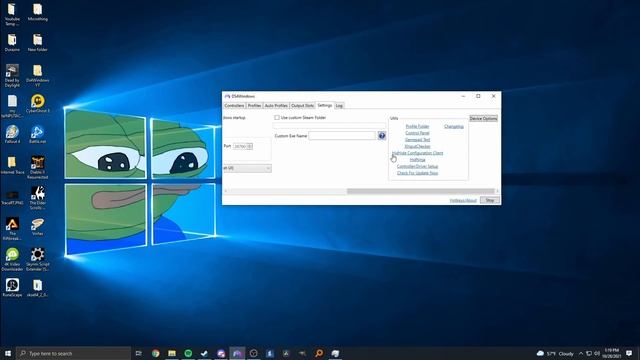The width and height of the screenshot is (640, 360).
Task: Open the Changelog link
Action: pyautogui.click(x=453, y=127)
